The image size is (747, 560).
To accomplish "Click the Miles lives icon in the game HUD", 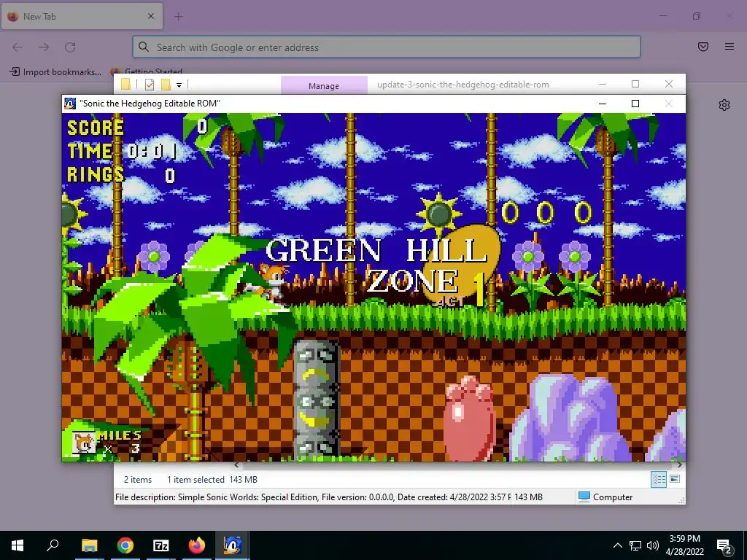I will 84,443.
